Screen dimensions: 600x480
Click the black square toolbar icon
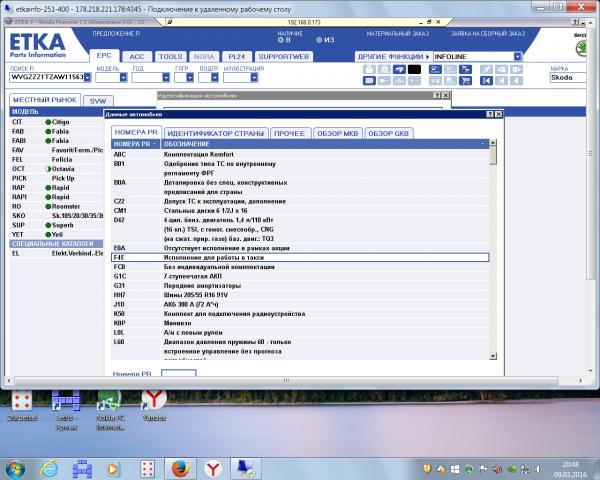(x=414, y=69)
